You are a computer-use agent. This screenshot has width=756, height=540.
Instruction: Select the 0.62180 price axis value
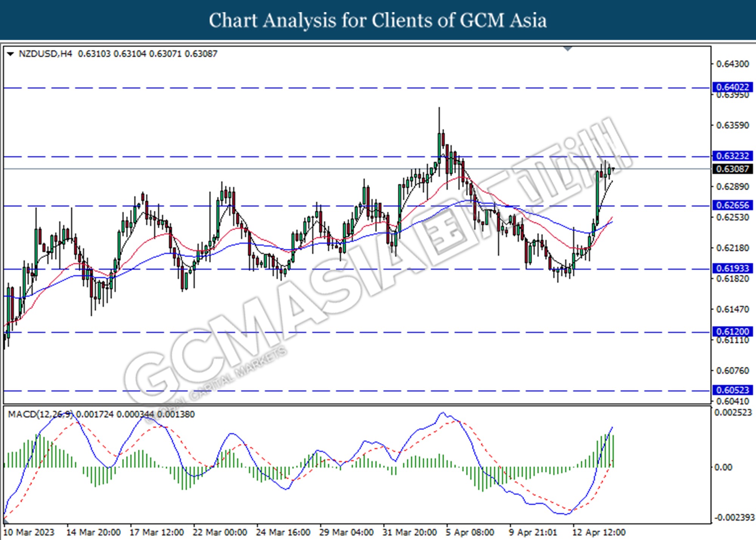733,248
